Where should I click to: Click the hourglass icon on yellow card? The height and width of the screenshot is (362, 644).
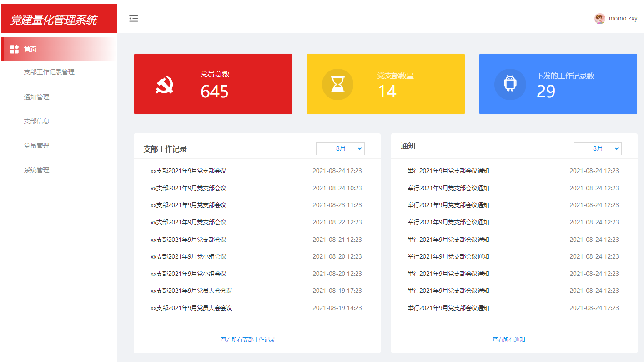tap(337, 84)
